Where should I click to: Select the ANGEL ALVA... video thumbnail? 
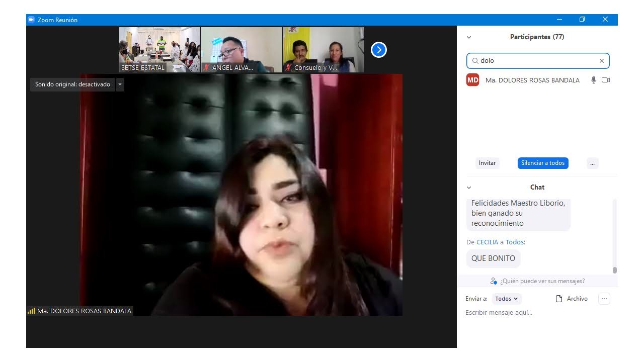click(242, 50)
